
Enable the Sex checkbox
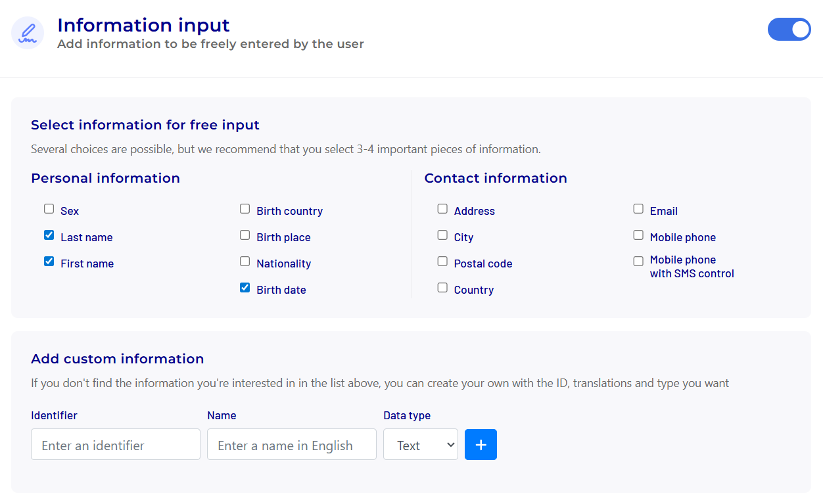49,209
